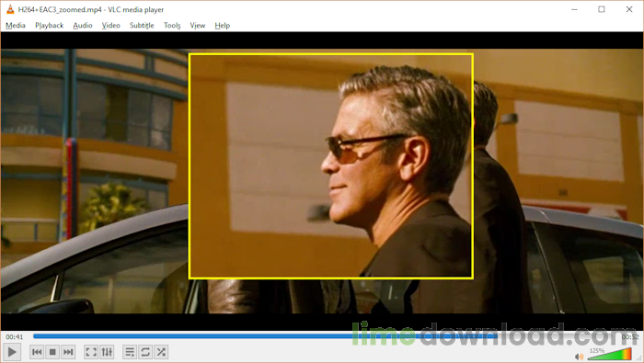The image size is (644, 363).
Task: Click the Play button
Action: 12,352
